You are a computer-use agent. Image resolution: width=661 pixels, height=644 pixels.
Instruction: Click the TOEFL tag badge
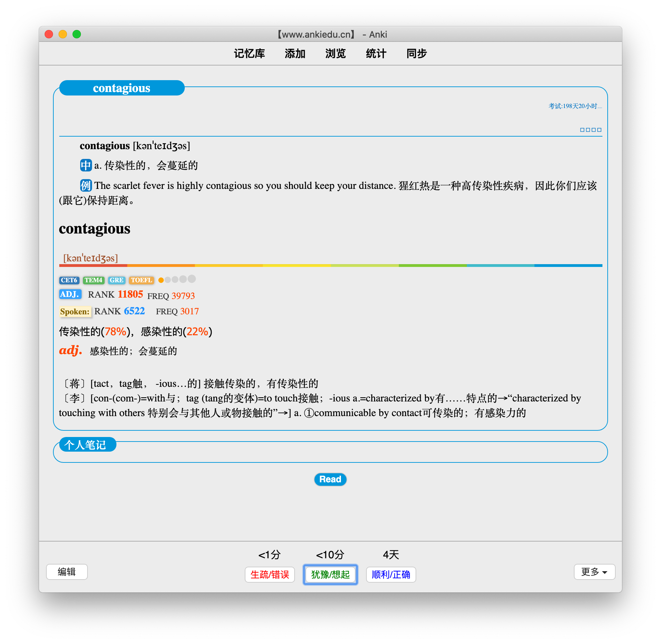pos(141,280)
